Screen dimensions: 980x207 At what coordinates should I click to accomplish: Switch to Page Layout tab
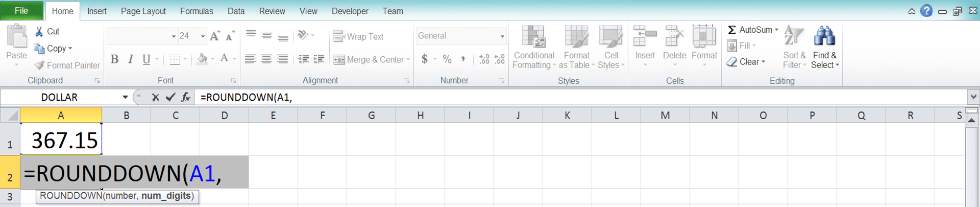tap(143, 11)
